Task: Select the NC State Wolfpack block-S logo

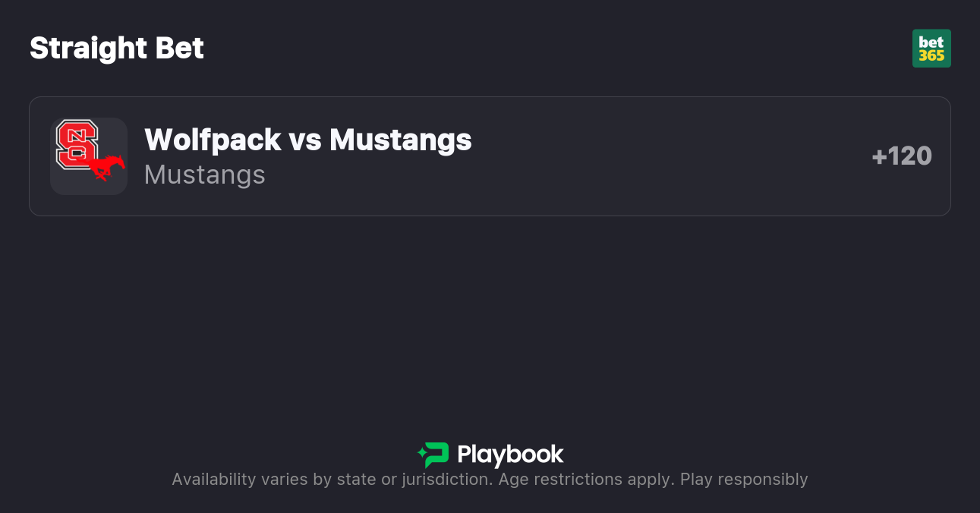Action: coord(76,144)
